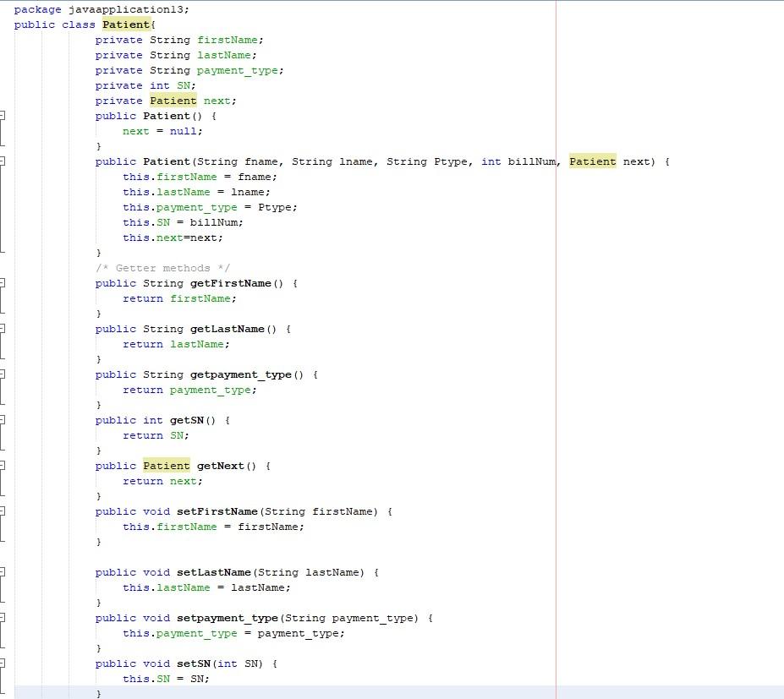
Task: Click the highlighted Patient class name
Action: 125,25
